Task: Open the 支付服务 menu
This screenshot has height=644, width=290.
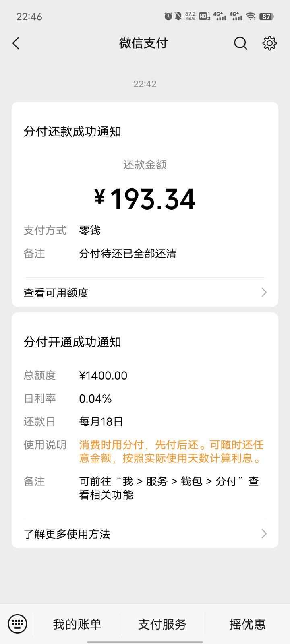Action: (162, 624)
